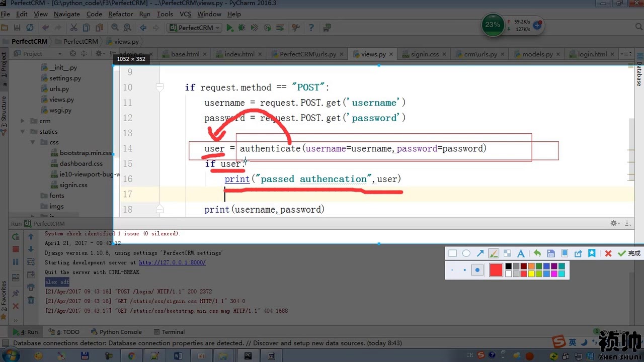
Task: Undo the last screenshot annotation
Action: 537,253
